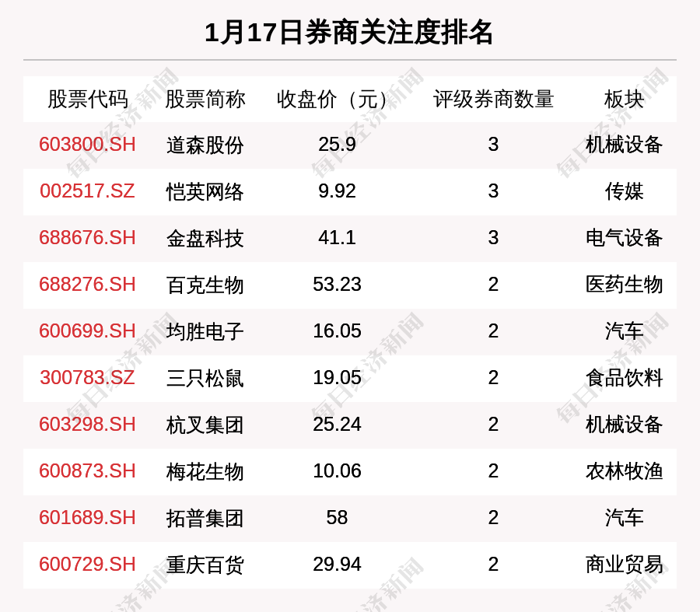Click sector 医药生物
The width and height of the screenshot is (700, 612).
pos(624,285)
